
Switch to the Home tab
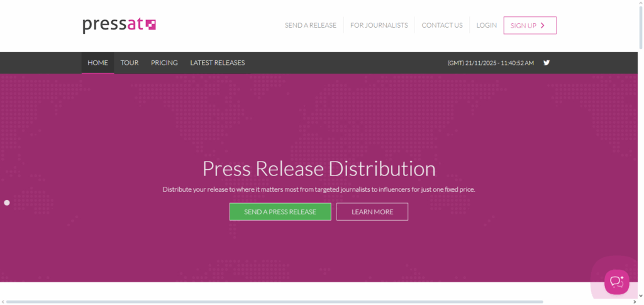pos(97,63)
